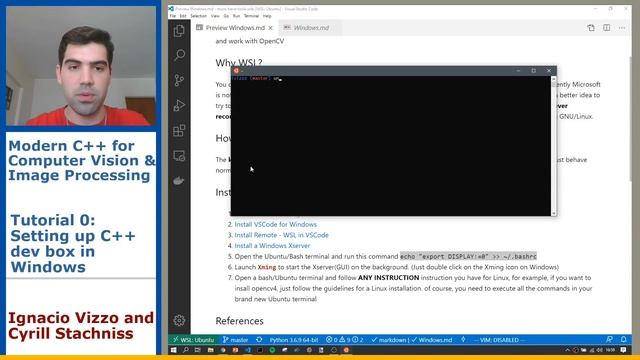Open the Terminal menu
640x360 pixels.
[x=251, y=16]
